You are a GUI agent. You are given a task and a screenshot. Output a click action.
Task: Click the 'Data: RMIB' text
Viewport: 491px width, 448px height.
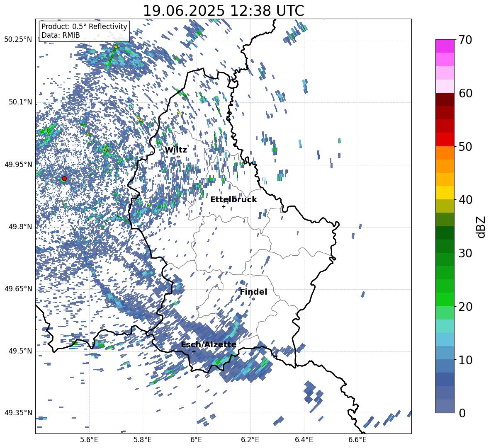pyautogui.click(x=61, y=35)
